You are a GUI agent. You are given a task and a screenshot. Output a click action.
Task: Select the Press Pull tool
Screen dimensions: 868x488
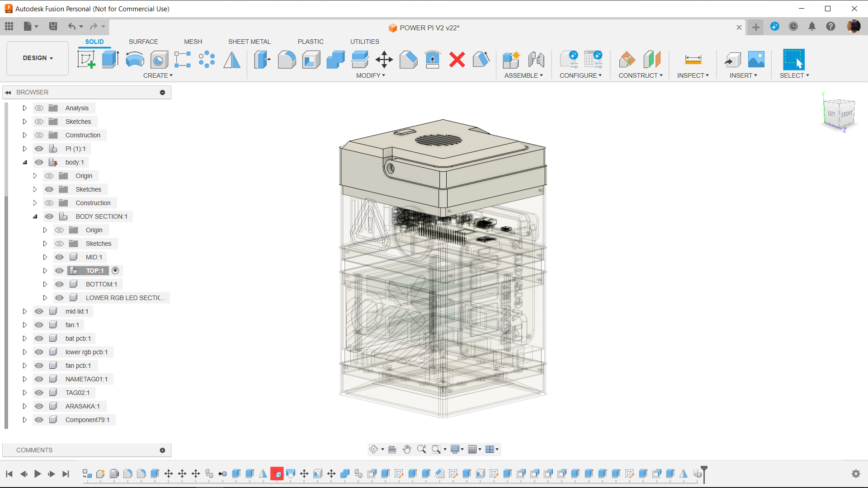(262, 59)
